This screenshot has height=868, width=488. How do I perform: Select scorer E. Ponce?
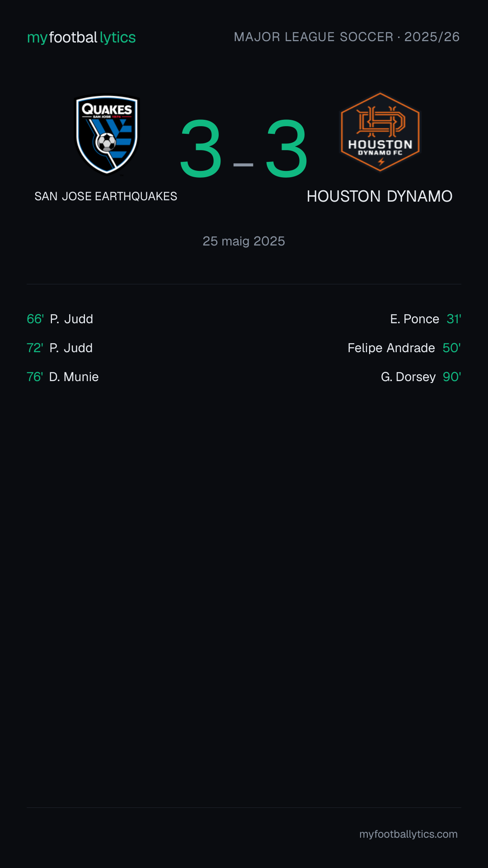point(415,319)
